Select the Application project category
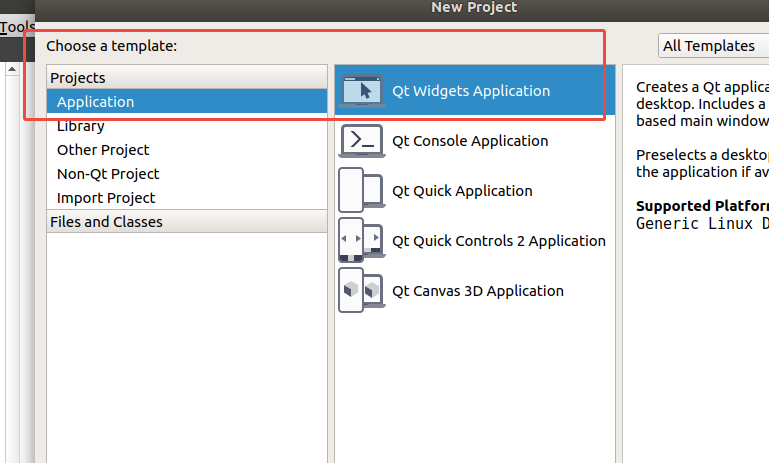 (187, 102)
